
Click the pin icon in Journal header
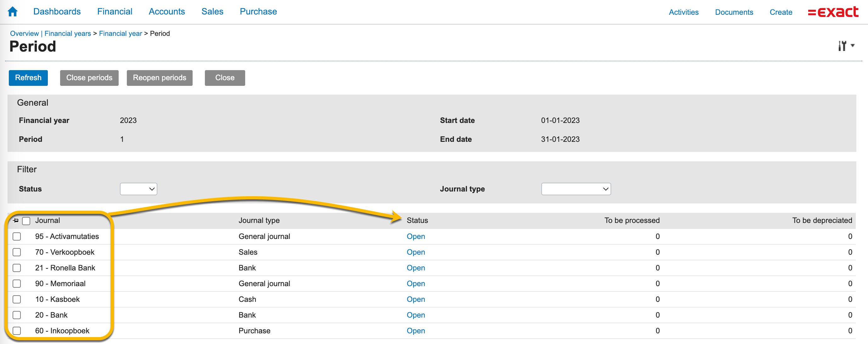coord(15,220)
